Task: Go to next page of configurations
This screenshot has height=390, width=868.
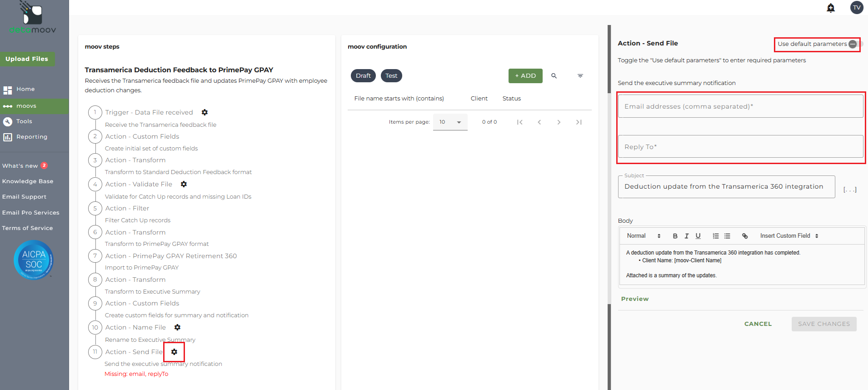Action: tap(559, 122)
